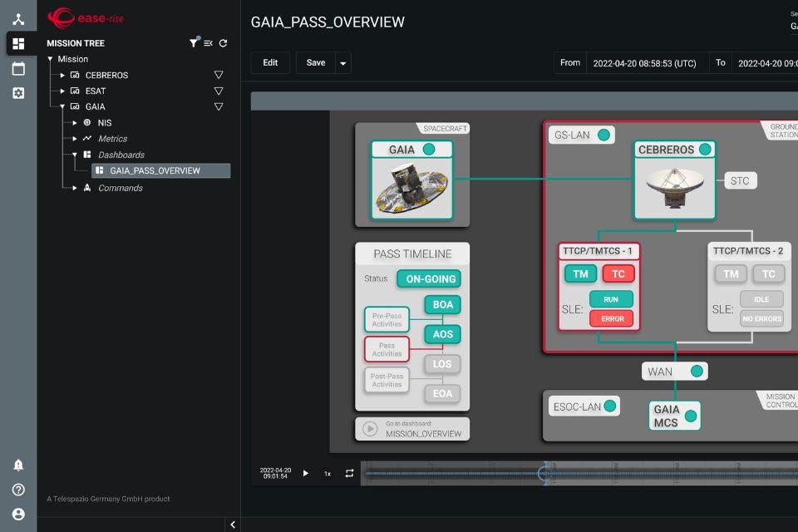The height and width of the screenshot is (532, 798).
Task: Click the timeline scrubber handle
Action: point(544,474)
